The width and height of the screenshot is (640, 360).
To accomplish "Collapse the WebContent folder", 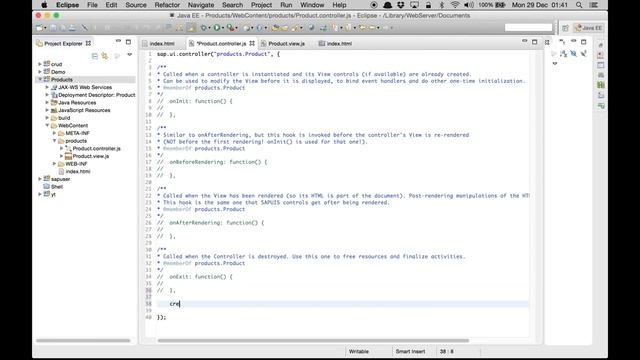I will [x=47, y=125].
